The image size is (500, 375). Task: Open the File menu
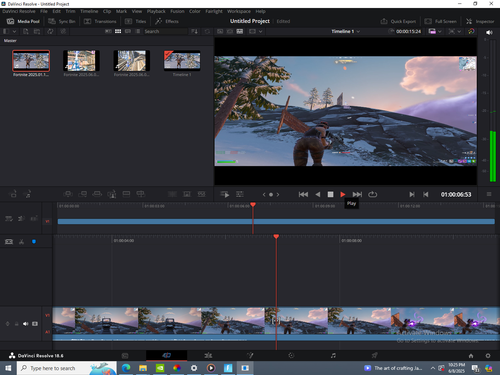click(x=44, y=11)
